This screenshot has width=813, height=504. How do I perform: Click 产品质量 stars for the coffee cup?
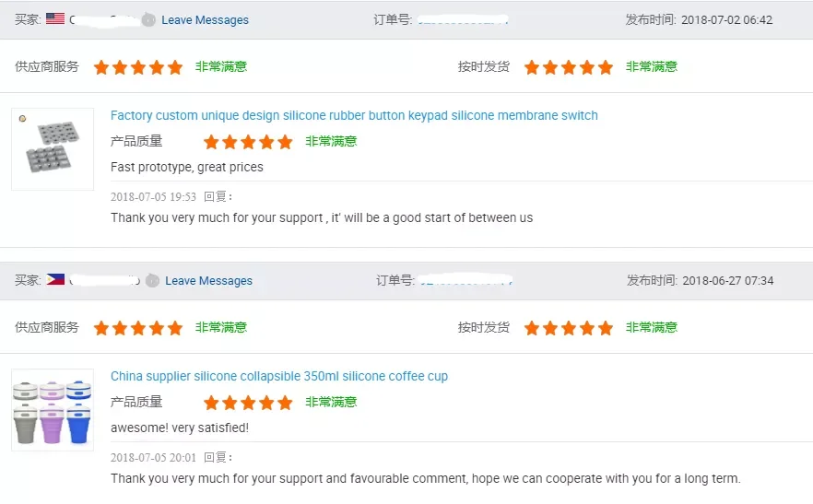coord(248,403)
